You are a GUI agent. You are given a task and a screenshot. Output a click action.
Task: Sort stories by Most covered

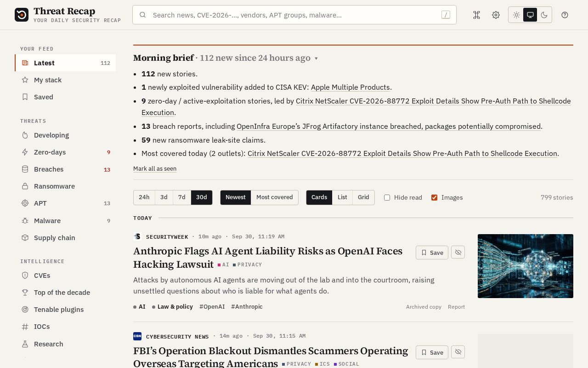[x=275, y=197]
